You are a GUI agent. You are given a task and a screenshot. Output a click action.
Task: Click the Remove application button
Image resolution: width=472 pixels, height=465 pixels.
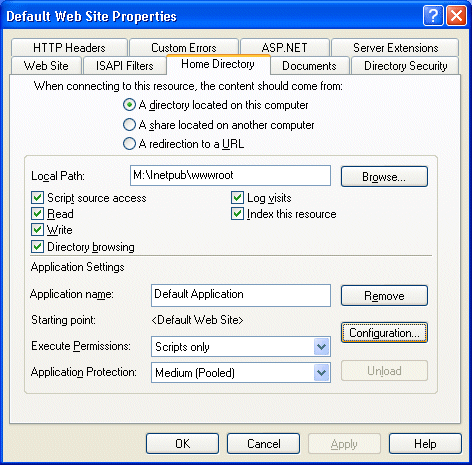click(x=384, y=295)
